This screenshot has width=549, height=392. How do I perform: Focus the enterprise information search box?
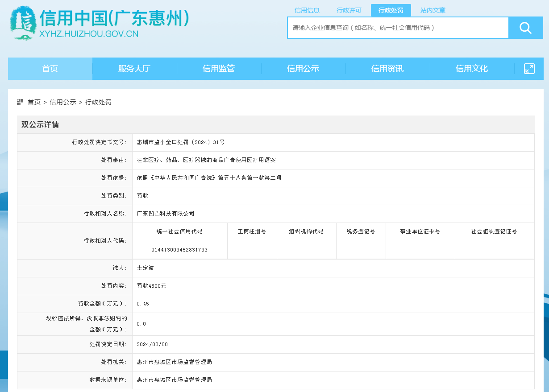[397, 28]
